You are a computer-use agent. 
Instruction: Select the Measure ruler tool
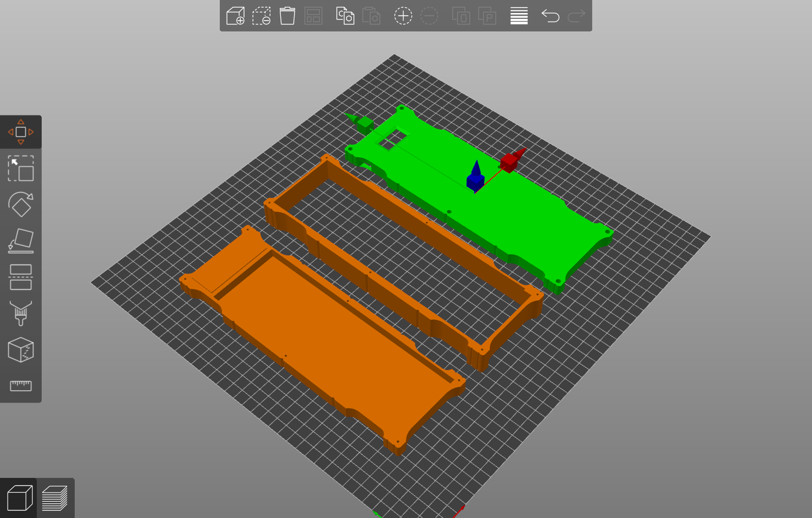click(x=21, y=386)
